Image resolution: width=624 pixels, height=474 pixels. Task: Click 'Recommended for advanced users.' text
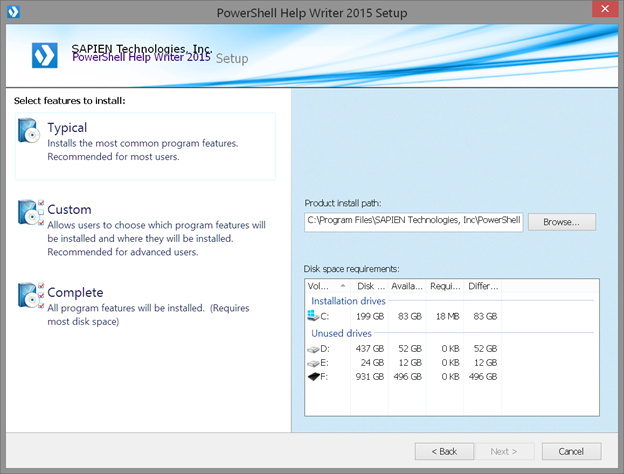[123, 252]
